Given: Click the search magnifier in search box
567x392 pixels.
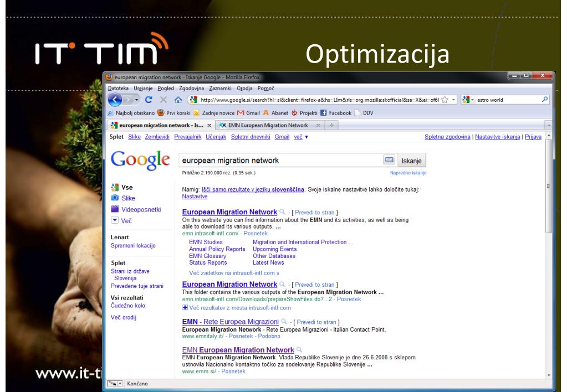Looking at the screenshot, I should pyautogui.click(x=545, y=99).
